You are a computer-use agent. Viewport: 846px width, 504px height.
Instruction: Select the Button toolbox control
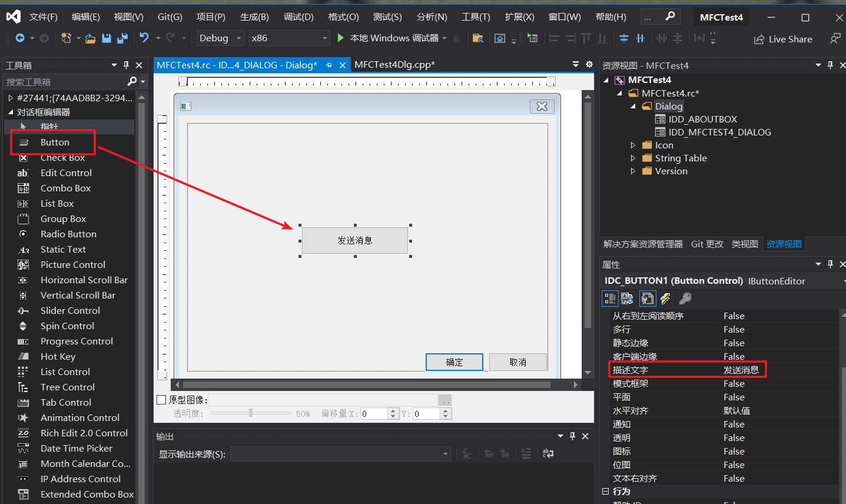(55, 142)
